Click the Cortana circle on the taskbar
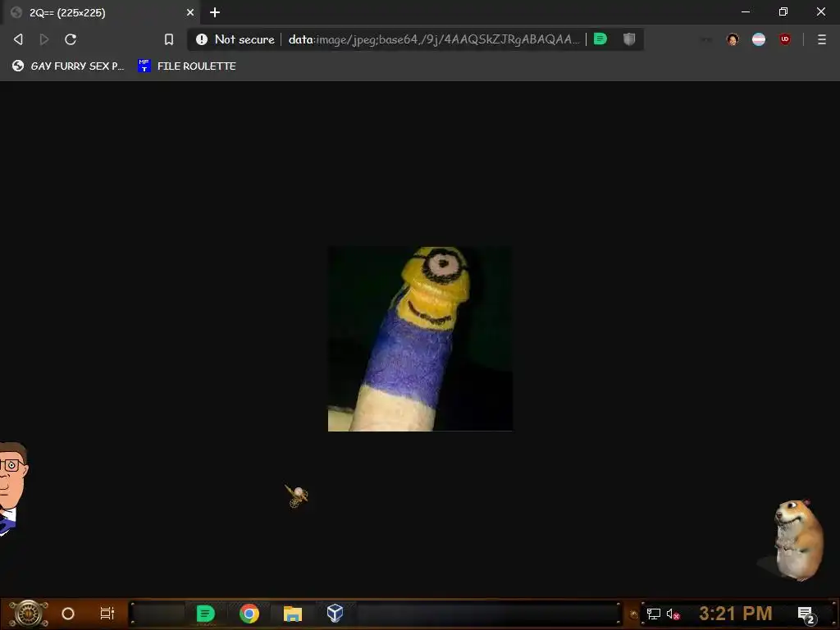Image resolution: width=840 pixels, height=630 pixels. 68,614
